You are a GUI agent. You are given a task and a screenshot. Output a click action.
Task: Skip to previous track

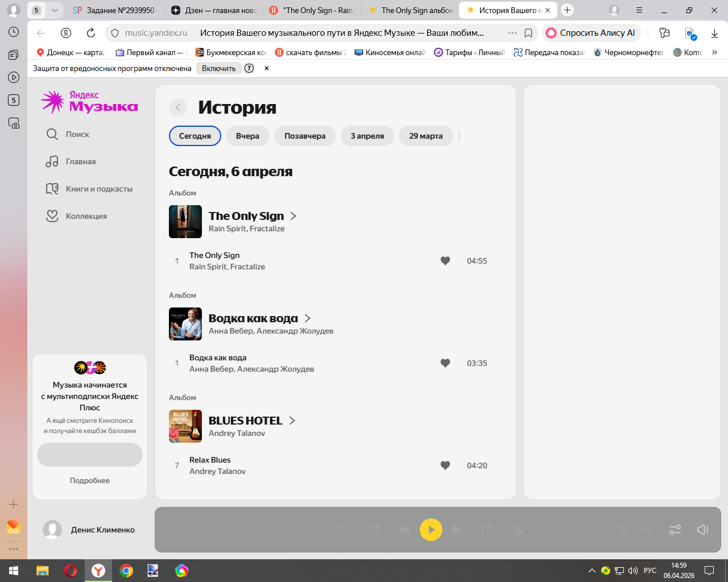coord(405,530)
